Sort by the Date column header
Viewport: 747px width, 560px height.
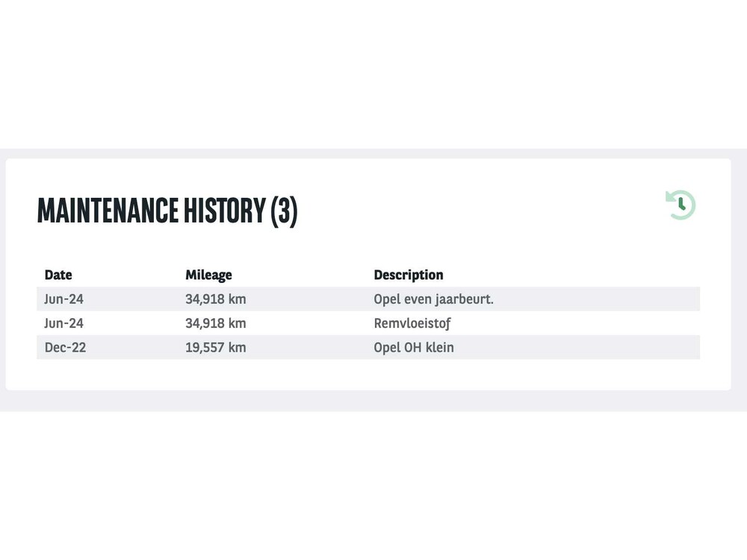[58, 275]
